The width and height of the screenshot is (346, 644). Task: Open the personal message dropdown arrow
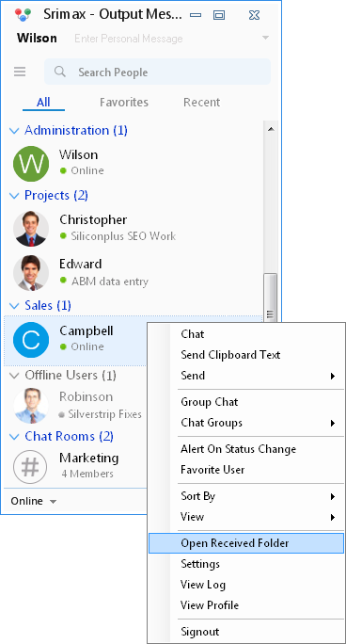tap(266, 39)
